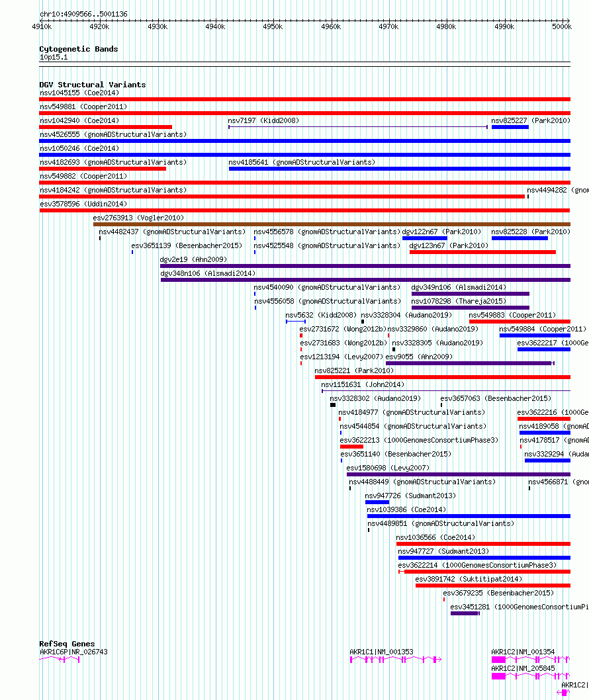Click the nsv4526555 gnomAD variant label
This screenshot has height=700, width=589.
pos(113,134)
